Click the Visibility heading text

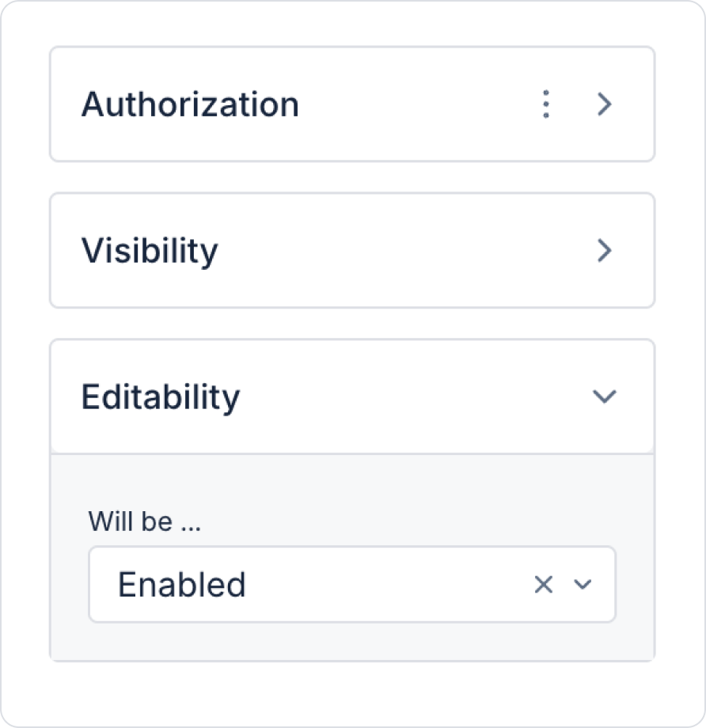(150, 251)
